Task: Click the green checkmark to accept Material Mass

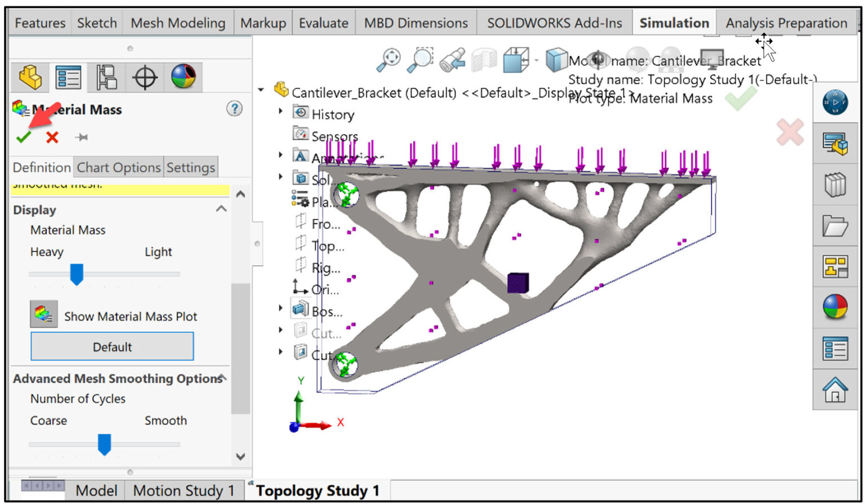Action: click(23, 137)
